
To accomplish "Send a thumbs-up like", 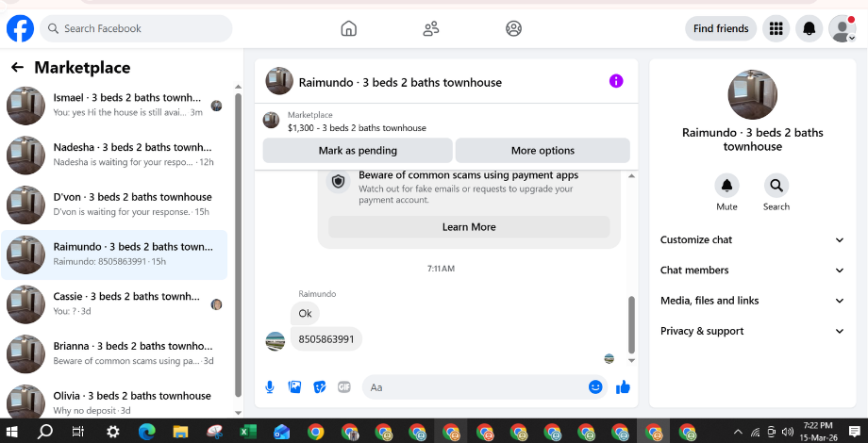I will [624, 387].
